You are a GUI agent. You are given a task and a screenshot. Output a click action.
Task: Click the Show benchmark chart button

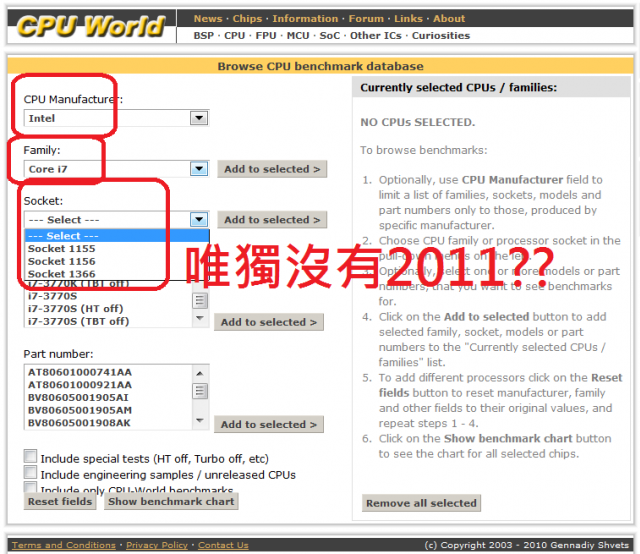coord(171,502)
